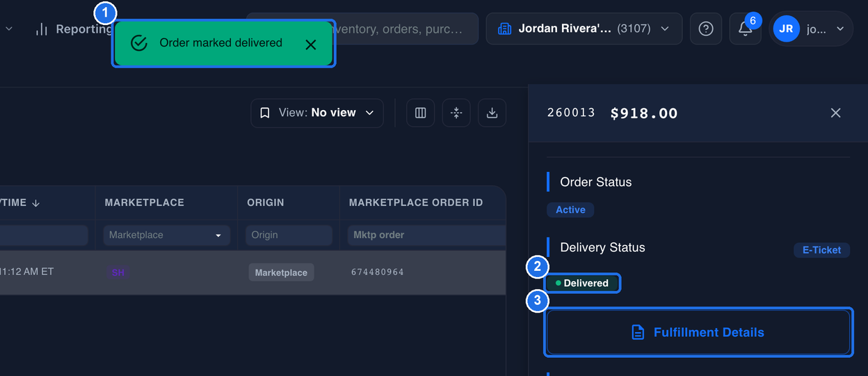Screen dimensions: 868x376
Task: Click order number 260013 in panel header
Action: pos(571,112)
